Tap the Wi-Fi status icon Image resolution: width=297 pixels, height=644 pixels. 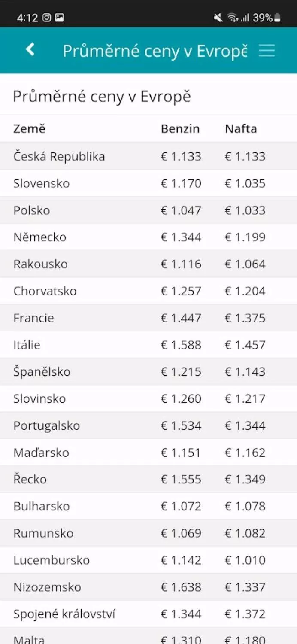[233, 18]
